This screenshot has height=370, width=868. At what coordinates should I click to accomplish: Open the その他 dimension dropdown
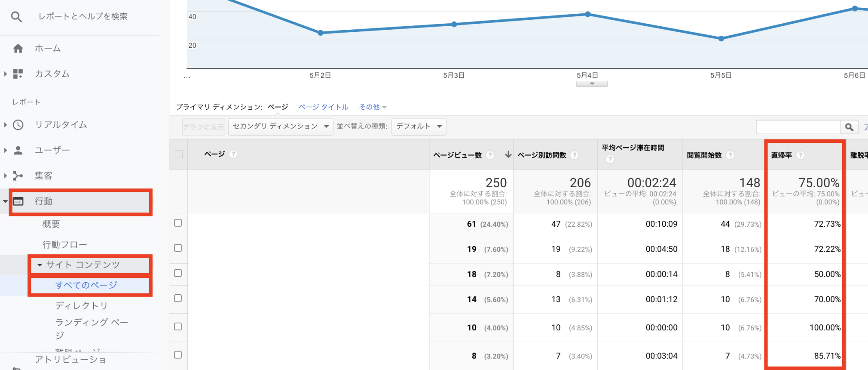coord(373,107)
